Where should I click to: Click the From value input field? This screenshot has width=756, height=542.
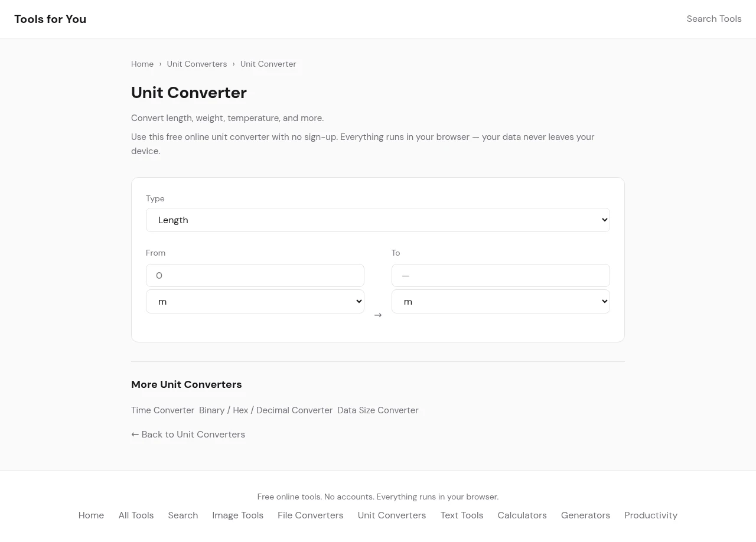[x=255, y=276]
